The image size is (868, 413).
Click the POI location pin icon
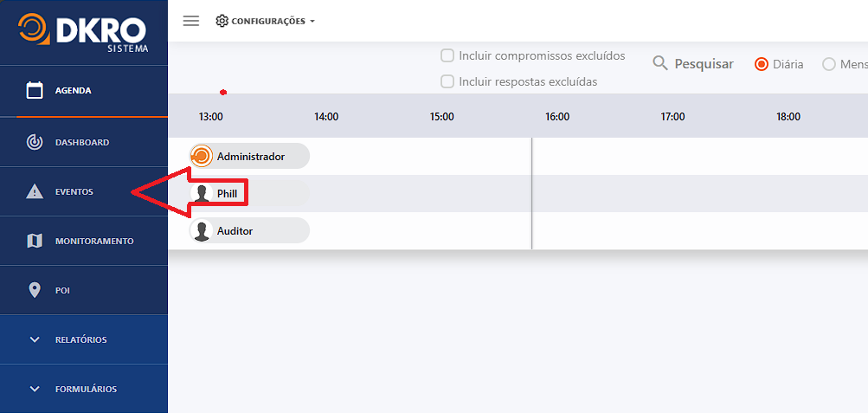(35, 290)
